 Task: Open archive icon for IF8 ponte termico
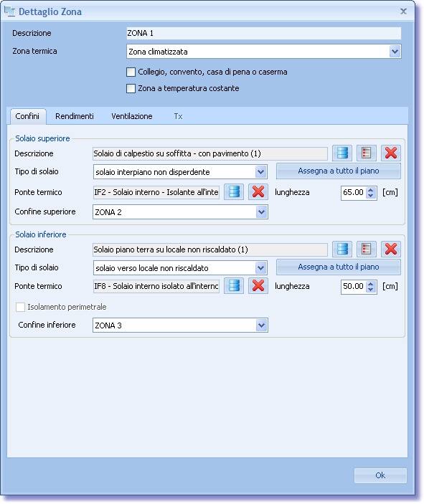click(234, 286)
